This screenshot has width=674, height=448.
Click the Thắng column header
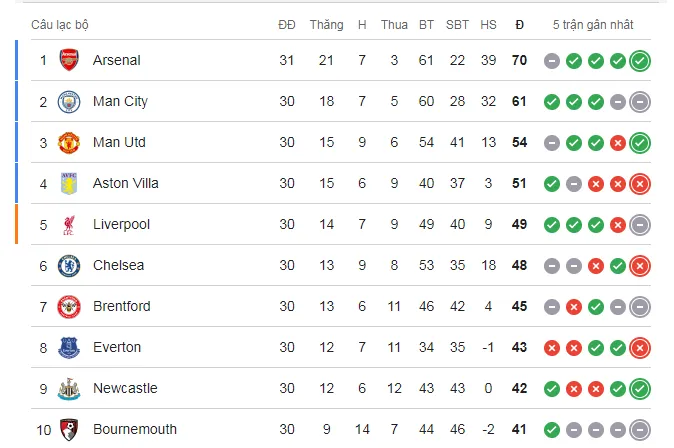(326, 24)
